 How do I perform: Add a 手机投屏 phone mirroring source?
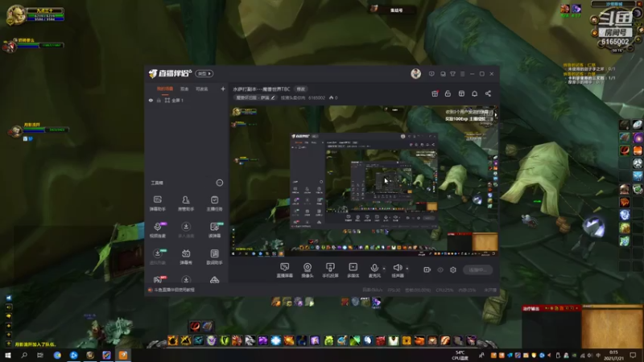(330, 270)
